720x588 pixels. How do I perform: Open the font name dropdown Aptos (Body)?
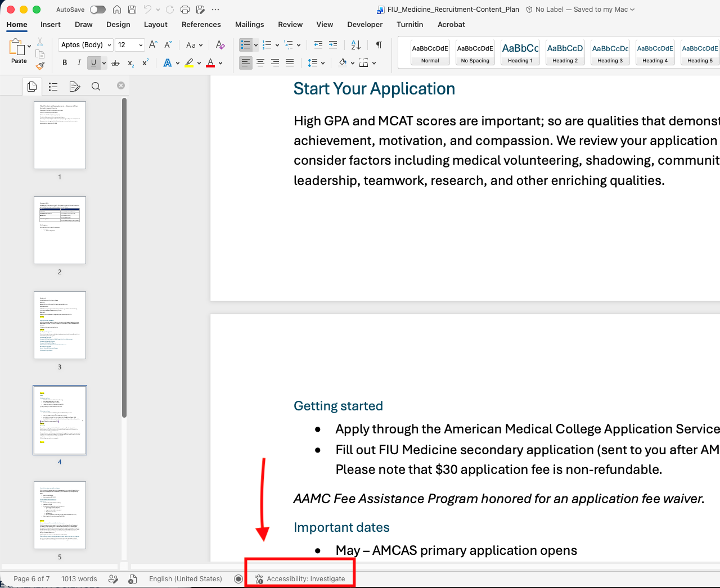tap(85, 45)
